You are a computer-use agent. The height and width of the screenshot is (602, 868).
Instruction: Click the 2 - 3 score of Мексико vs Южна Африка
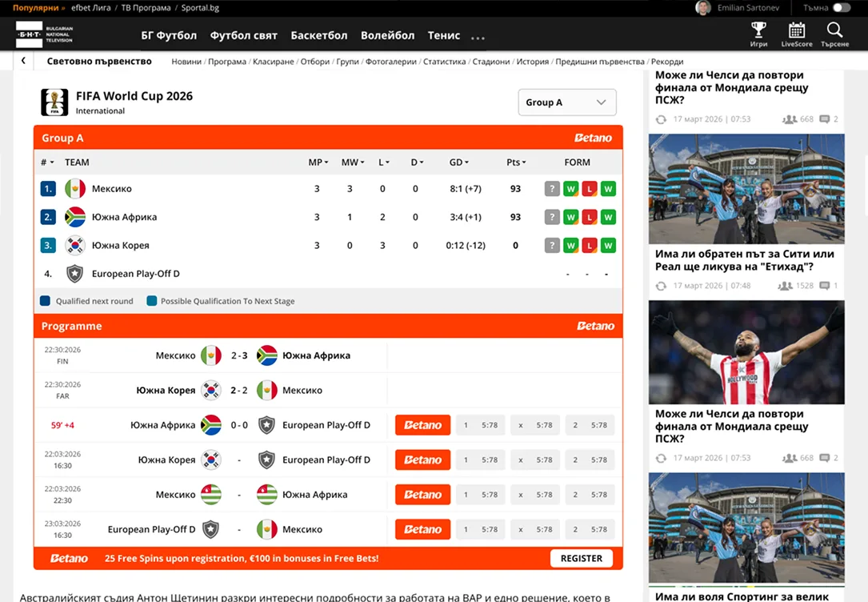tap(239, 355)
